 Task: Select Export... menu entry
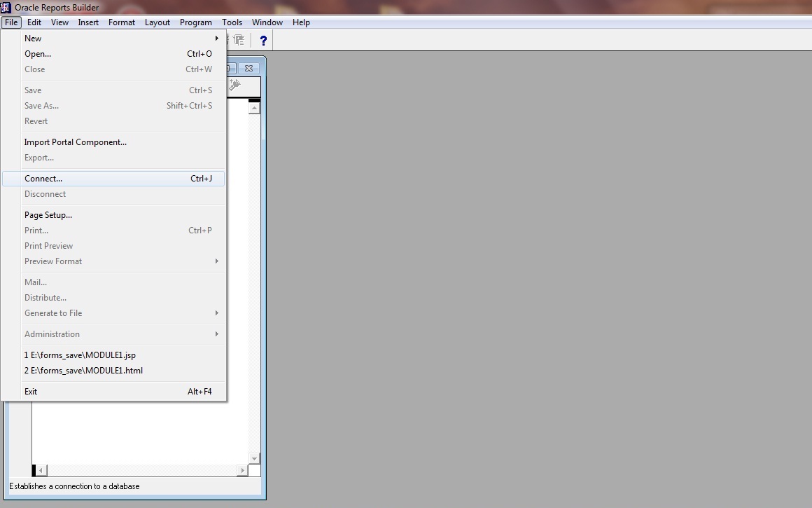[113, 158]
